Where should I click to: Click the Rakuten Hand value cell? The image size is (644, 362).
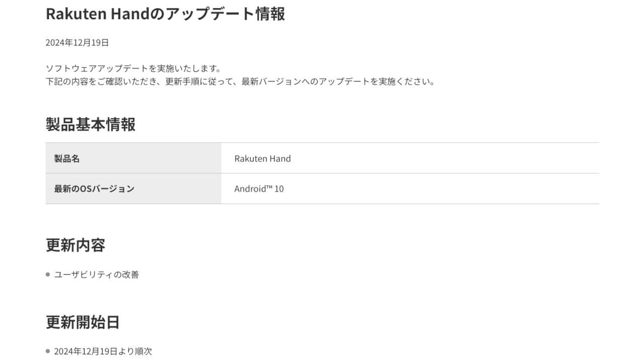(410, 158)
